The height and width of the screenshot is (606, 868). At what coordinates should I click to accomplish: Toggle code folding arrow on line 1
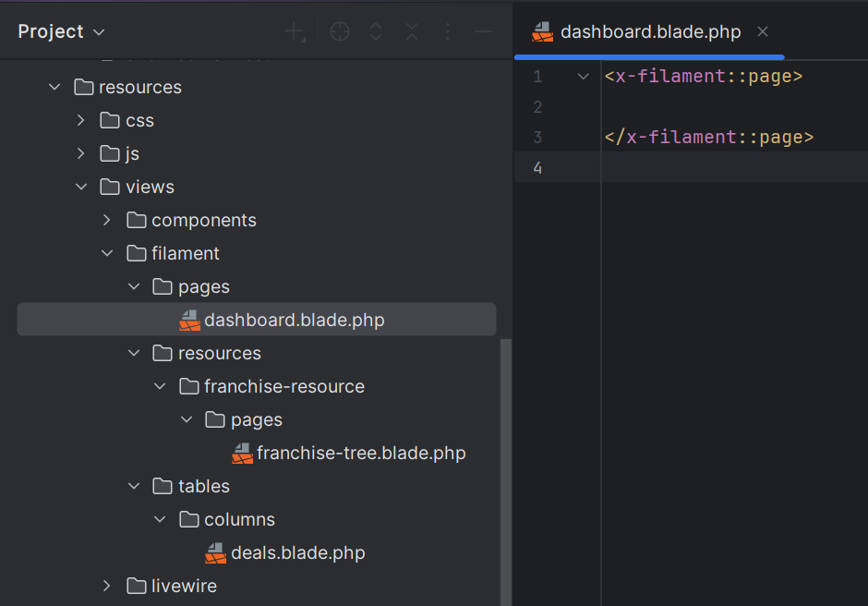[583, 77]
